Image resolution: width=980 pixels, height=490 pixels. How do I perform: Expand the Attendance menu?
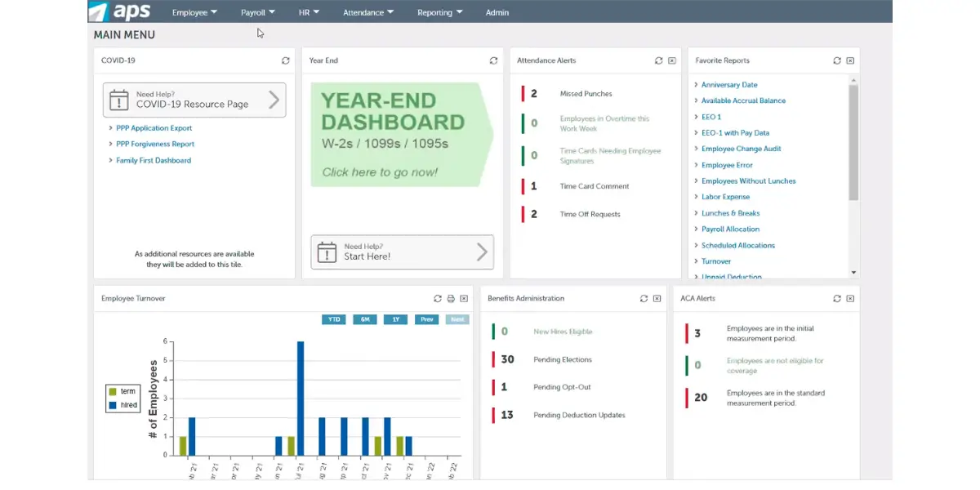click(367, 12)
